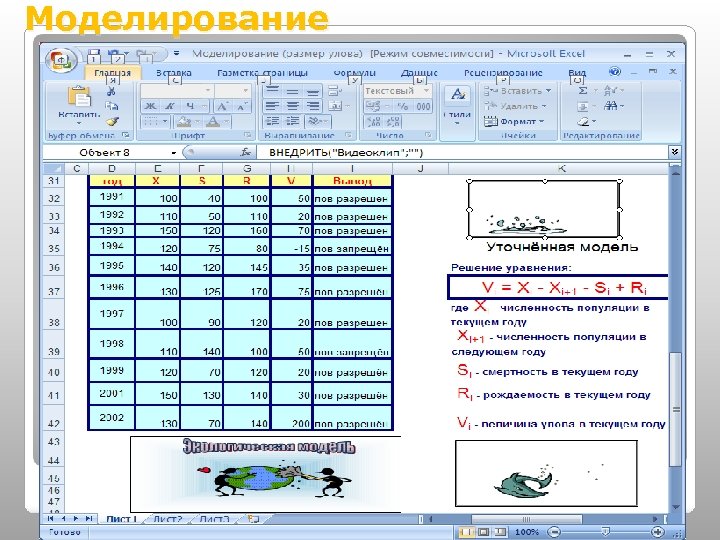
Task: Toggle wrap text in alignment group
Action: point(335,91)
